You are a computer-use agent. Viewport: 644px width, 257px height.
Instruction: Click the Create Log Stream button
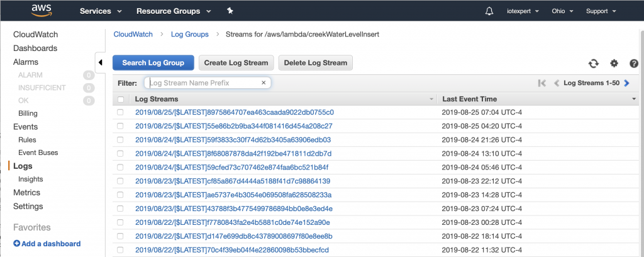coord(236,63)
